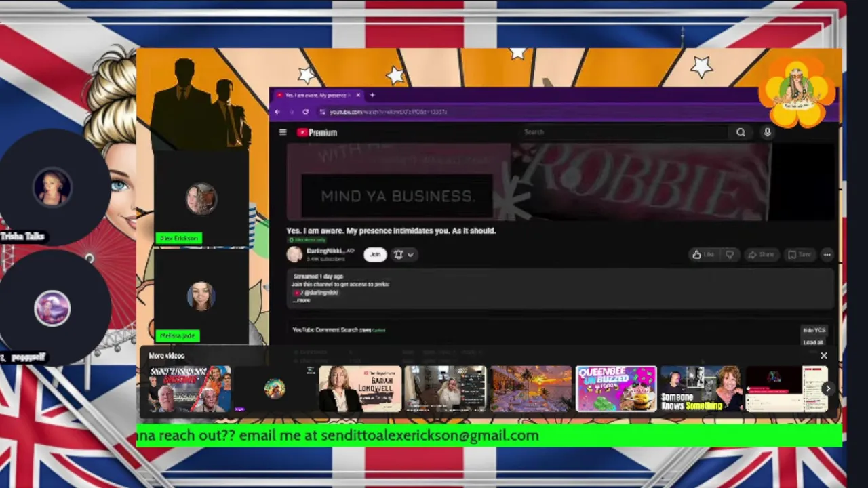Viewport: 868px width, 488px height.
Task: Open the 'Sarah Longwell' video thumbnail
Action: coord(360,388)
